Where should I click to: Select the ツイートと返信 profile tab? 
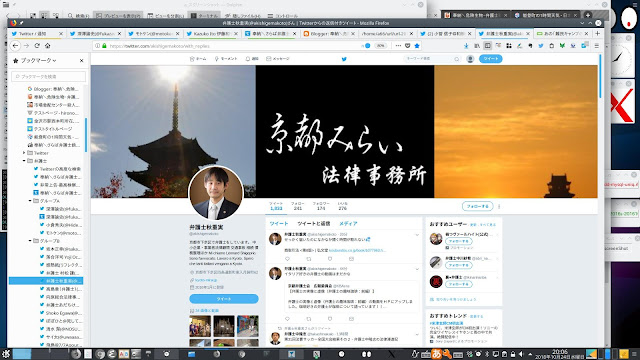[313, 224]
